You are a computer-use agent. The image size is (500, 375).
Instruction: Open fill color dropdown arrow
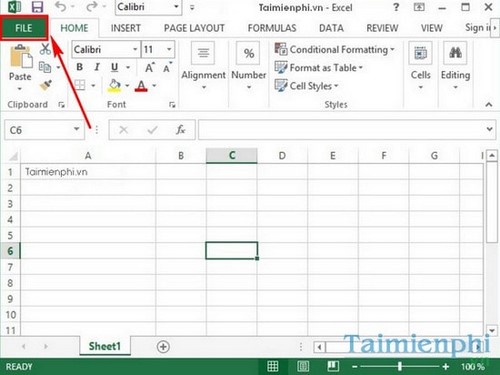127,86
